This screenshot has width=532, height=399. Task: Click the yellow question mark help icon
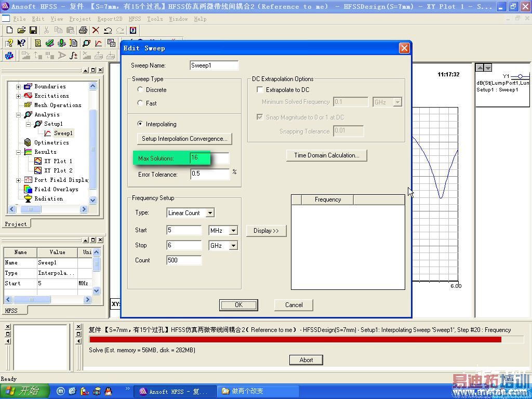9,43
